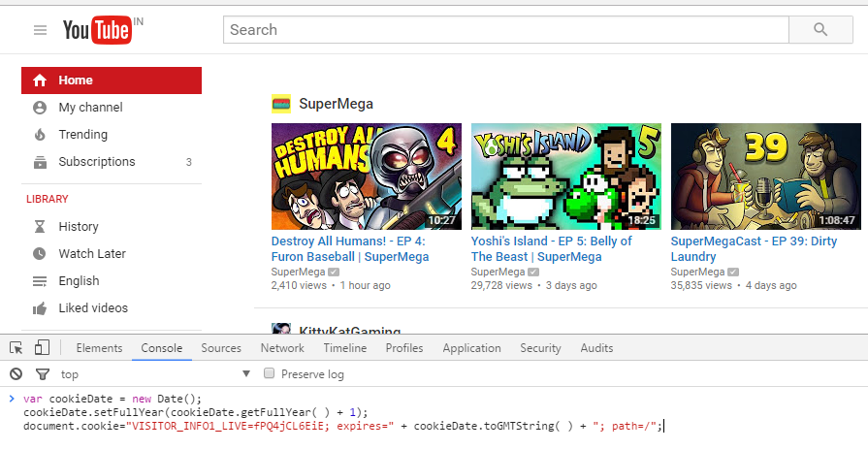
Task: Open the YouTube hamburger guide menu
Action: click(x=40, y=30)
